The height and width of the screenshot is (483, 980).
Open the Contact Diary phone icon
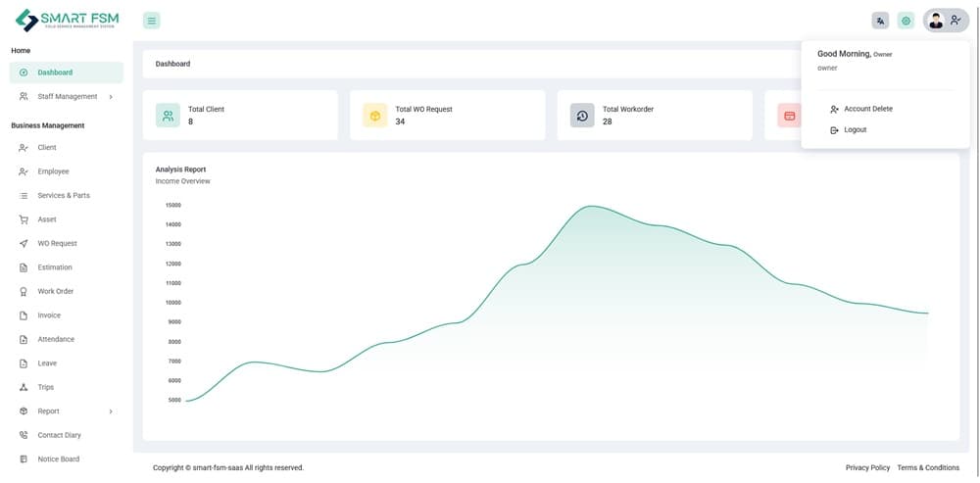(24, 435)
